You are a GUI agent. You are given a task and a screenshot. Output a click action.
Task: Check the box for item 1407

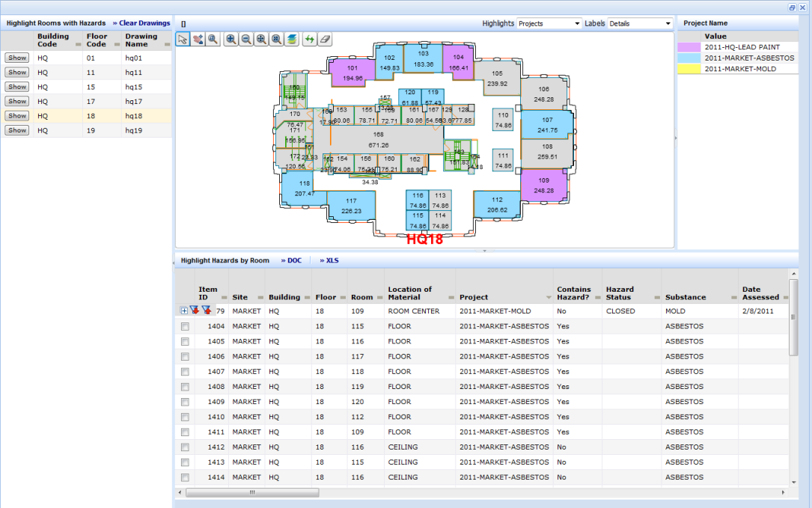point(185,372)
